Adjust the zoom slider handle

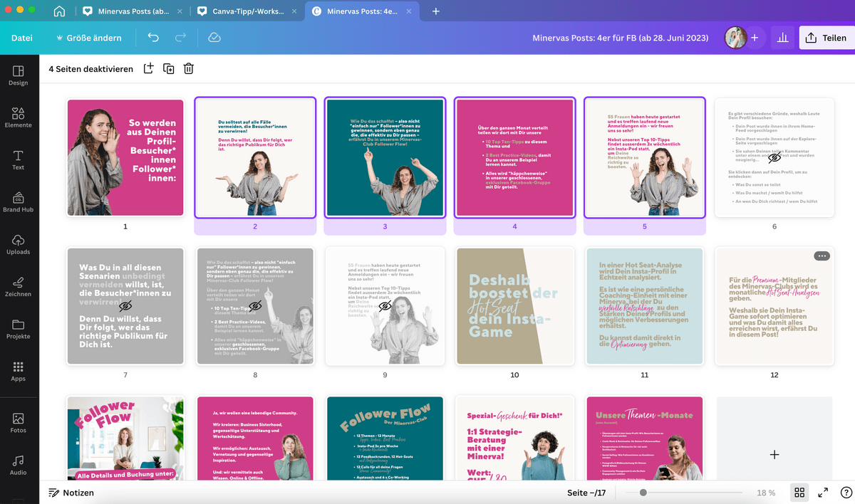[643, 493]
